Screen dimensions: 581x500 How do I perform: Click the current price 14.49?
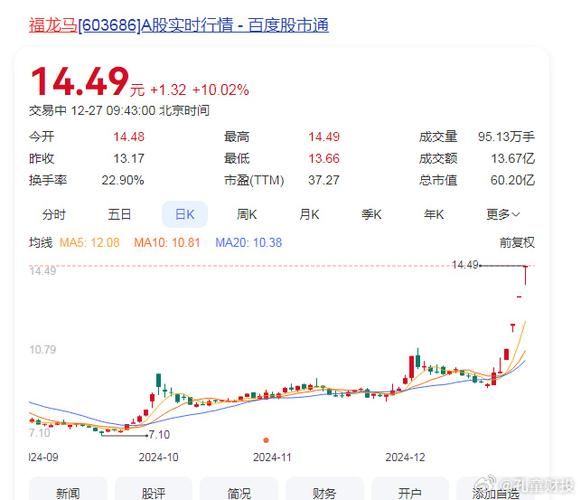click(x=80, y=81)
